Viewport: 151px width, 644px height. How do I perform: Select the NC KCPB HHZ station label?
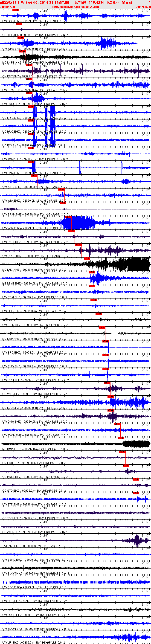coord(35,63)
